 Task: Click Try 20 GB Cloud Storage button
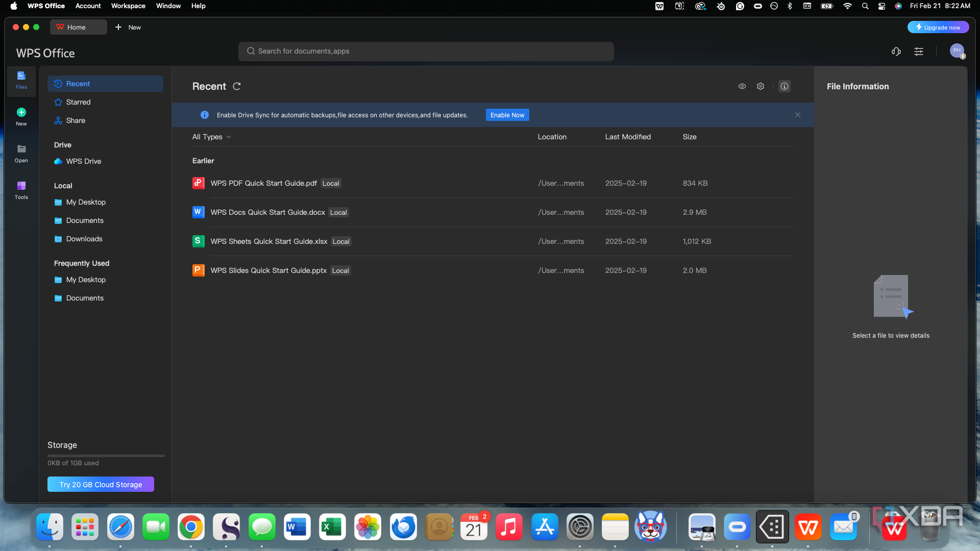coord(101,484)
